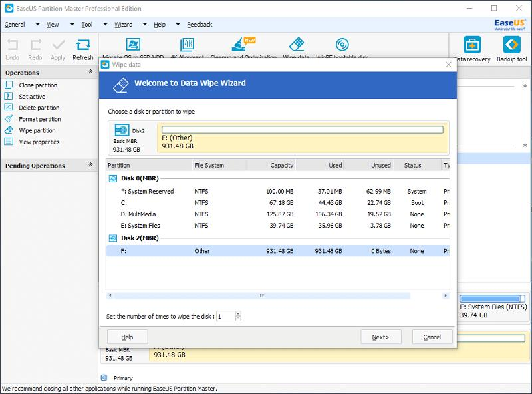Collapse the Disk 2(MBR) group
The image size is (532, 394).
pyautogui.click(x=112, y=238)
